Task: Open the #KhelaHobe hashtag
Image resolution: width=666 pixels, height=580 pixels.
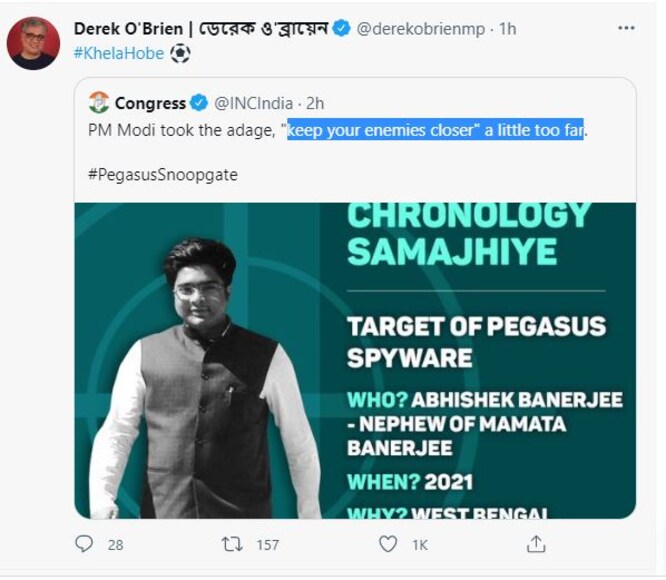Action: point(118,54)
